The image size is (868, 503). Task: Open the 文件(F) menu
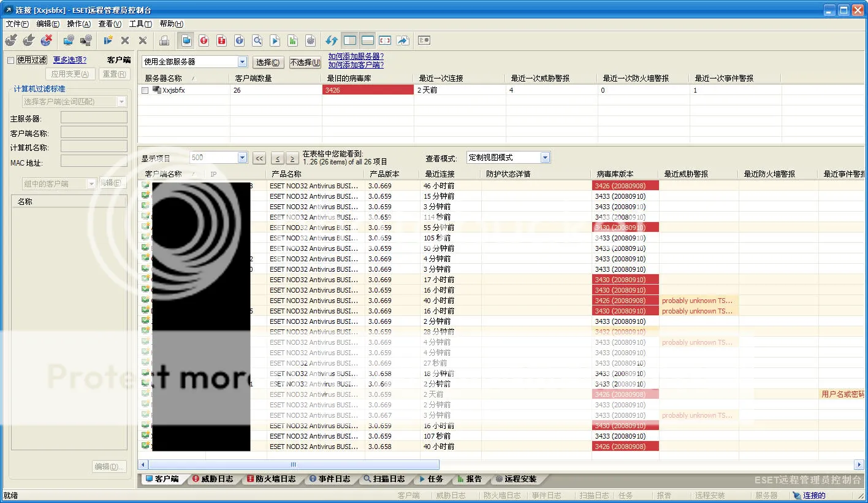coord(17,24)
